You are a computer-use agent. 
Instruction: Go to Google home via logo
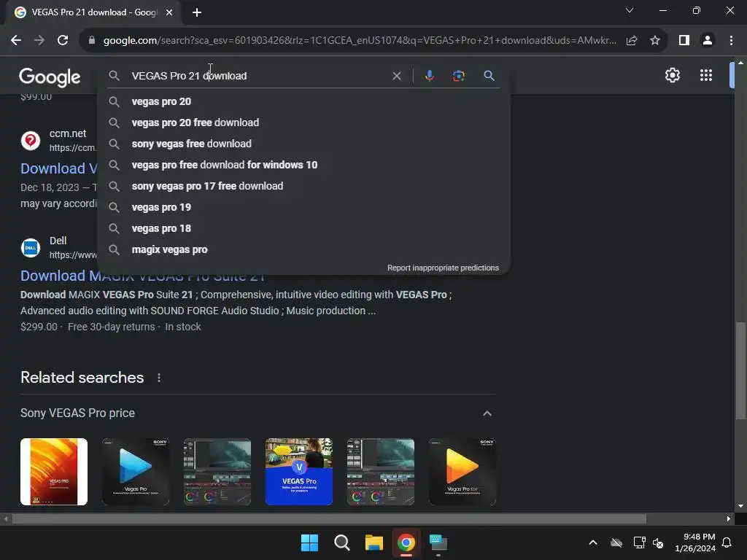coord(50,77)
